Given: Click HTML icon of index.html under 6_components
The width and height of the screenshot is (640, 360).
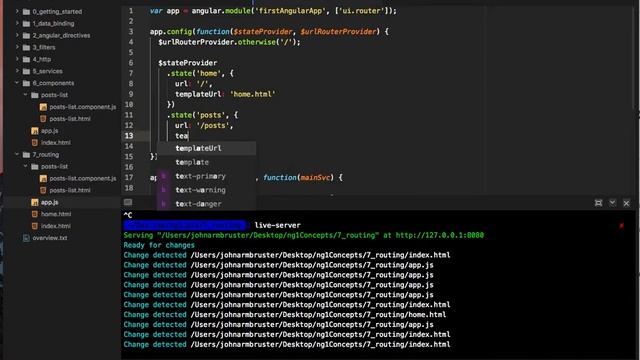Looking at the screenshot, I should (x=35, y=142).
